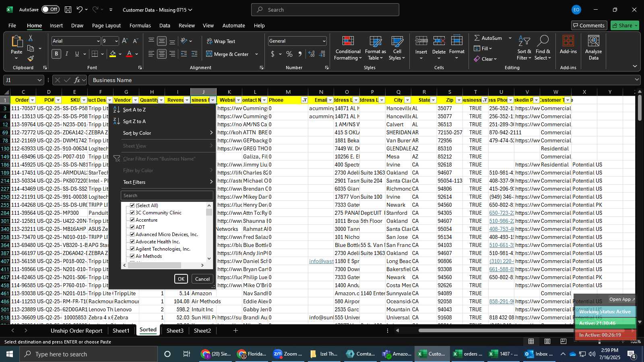Uncheck Advanced Micro Devices, Inc. checkbox

tap(132, 234)
